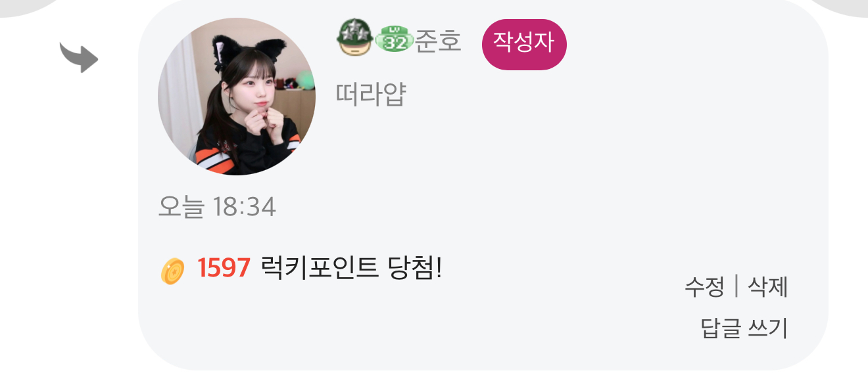Click the gray reply arrow icon
Viewport: 868px width, 377px height.
click(79, 57)
